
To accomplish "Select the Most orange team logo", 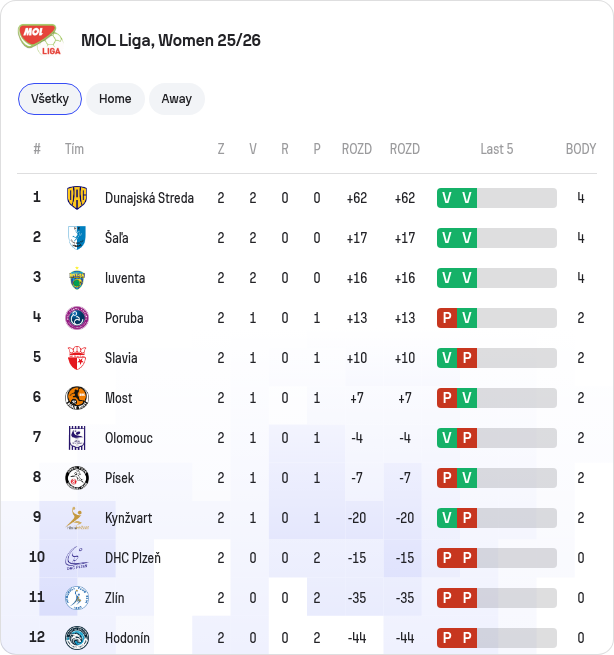I will (x=77, y=398).
